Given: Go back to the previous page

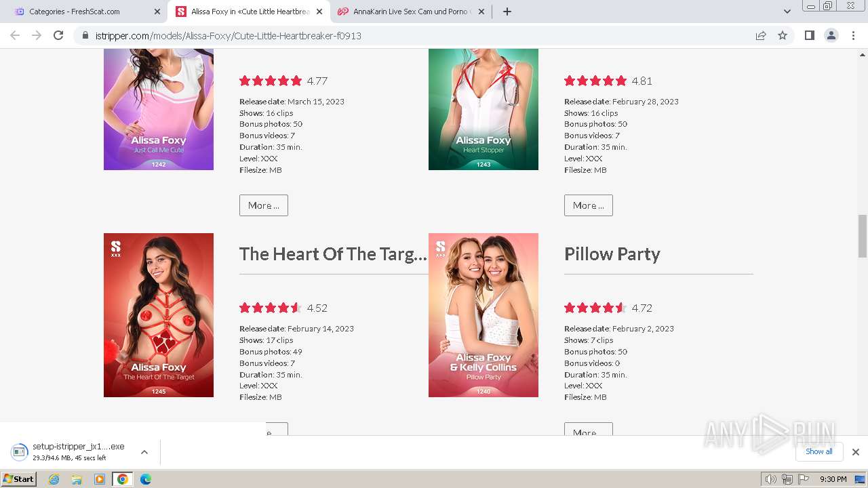Looking at the screenshot, I should click(15, 35).
